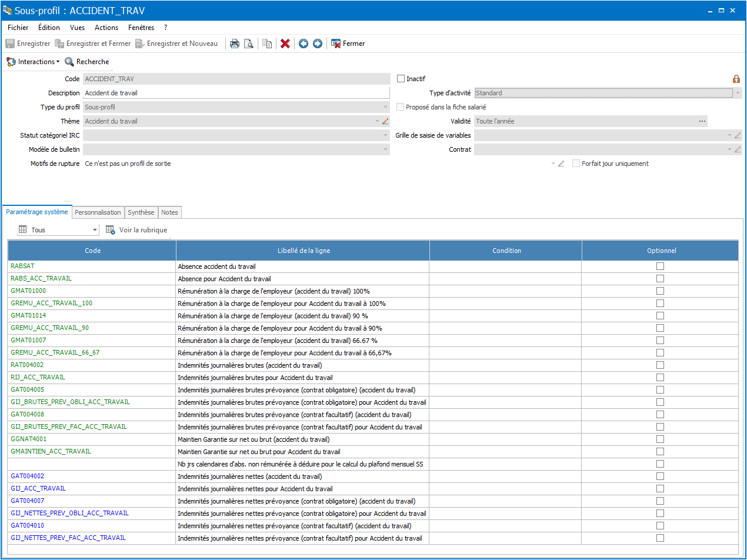Select the RABS_ACC_TRAVAIL code cell
Image resolution: width=747 pixels, height=560 pixels.
pyautogui.click(x=92, y=279)
